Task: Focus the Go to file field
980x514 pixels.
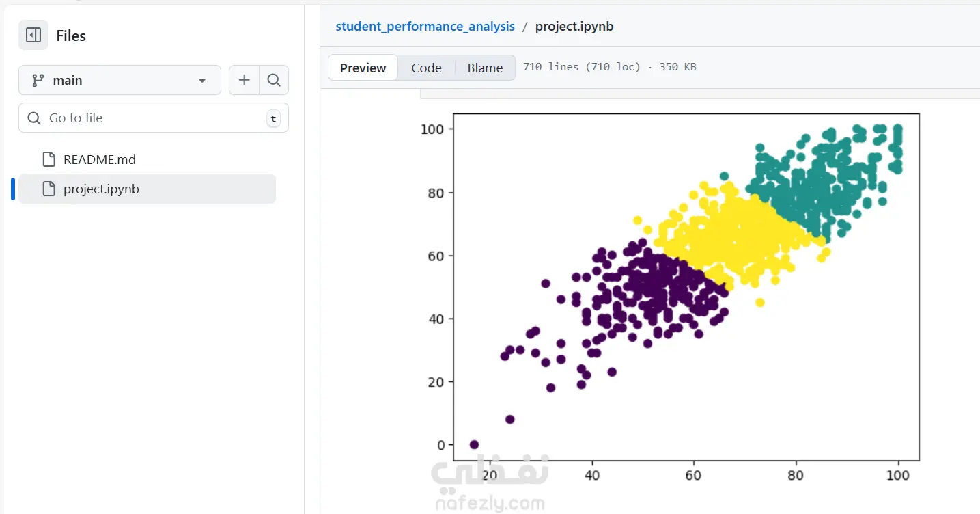Action: pos(154,118)
